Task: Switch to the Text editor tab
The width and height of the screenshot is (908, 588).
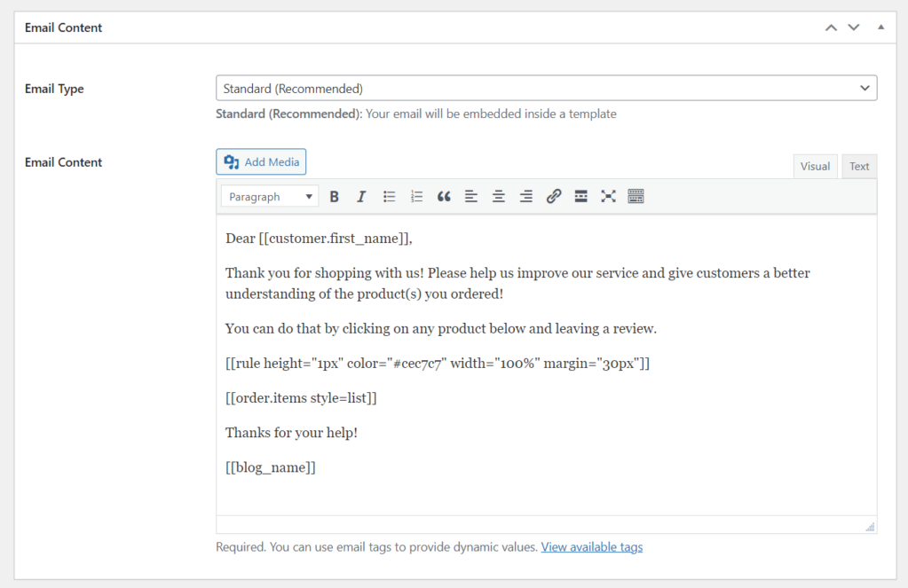Action: (858, 166)
